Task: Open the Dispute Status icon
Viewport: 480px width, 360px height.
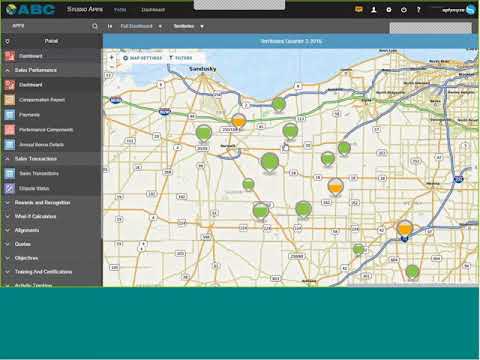Action: pyautogui.click(x=10, y=188)
